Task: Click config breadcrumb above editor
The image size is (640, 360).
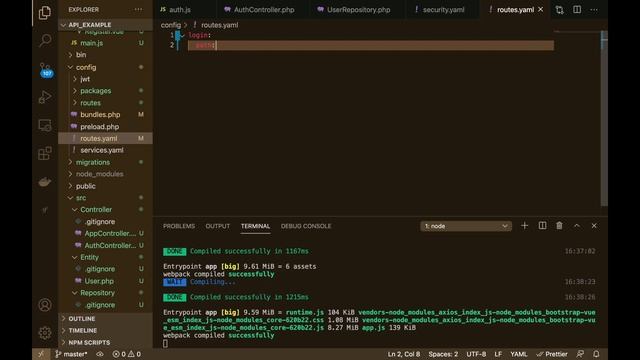Action: pos(171,25)
